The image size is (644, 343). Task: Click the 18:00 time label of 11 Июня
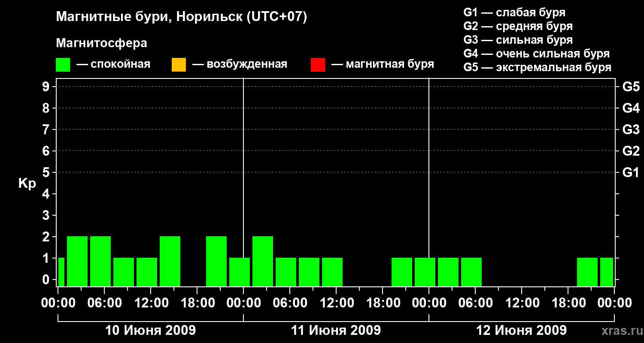[x=383, y=303]
